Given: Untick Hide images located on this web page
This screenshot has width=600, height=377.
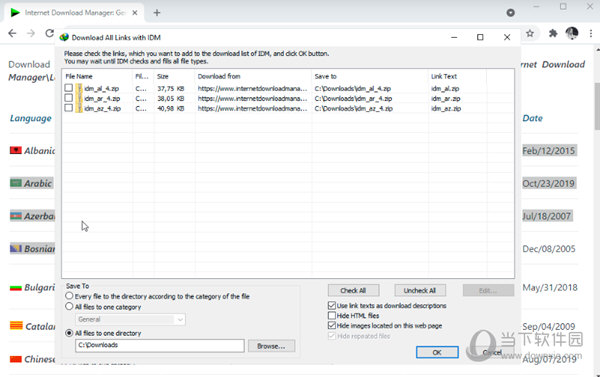Looking at the screenshot, I should coord(332,325).
